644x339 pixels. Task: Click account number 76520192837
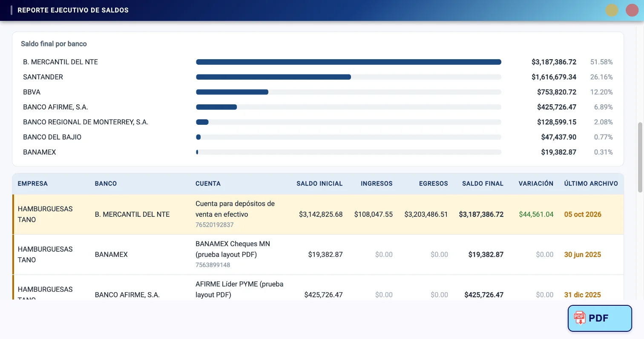click(x=215, y=225)
